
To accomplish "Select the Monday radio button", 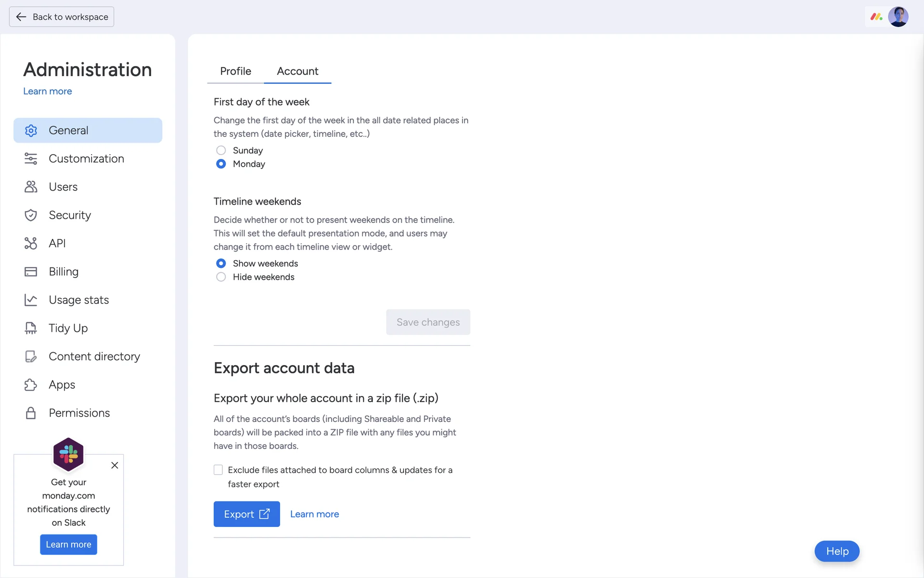I will [x=221, y=164].
